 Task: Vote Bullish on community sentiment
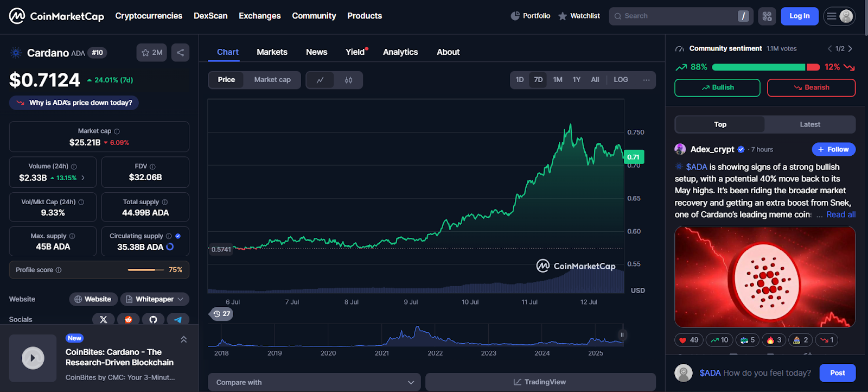(717, 87)
